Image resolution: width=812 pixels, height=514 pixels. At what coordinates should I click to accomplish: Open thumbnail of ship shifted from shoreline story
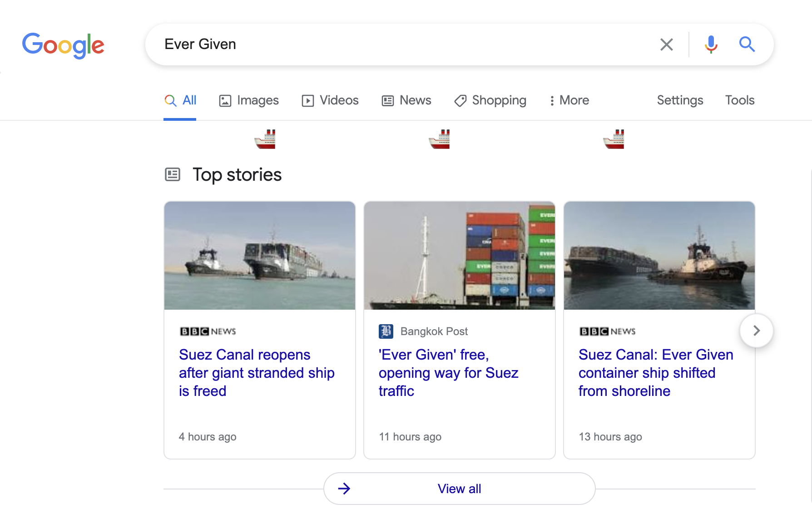point(659,256)
